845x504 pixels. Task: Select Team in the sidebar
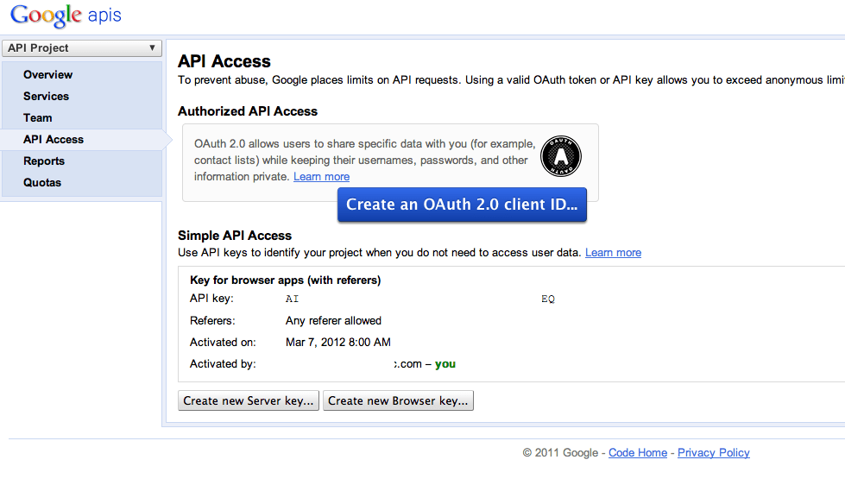pyautogui.click(x=38, y=118)
